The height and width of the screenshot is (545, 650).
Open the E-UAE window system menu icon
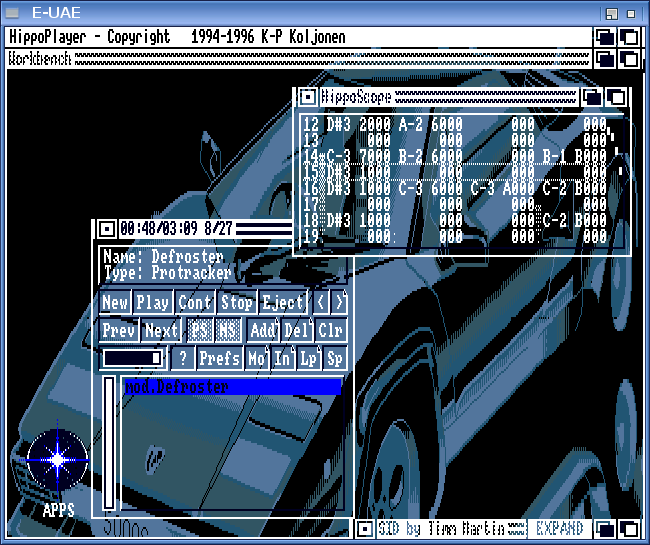pos(12,13)
